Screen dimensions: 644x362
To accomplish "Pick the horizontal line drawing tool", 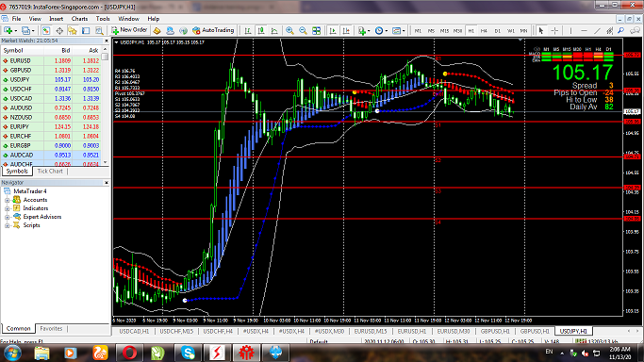I will pos(584,30).
